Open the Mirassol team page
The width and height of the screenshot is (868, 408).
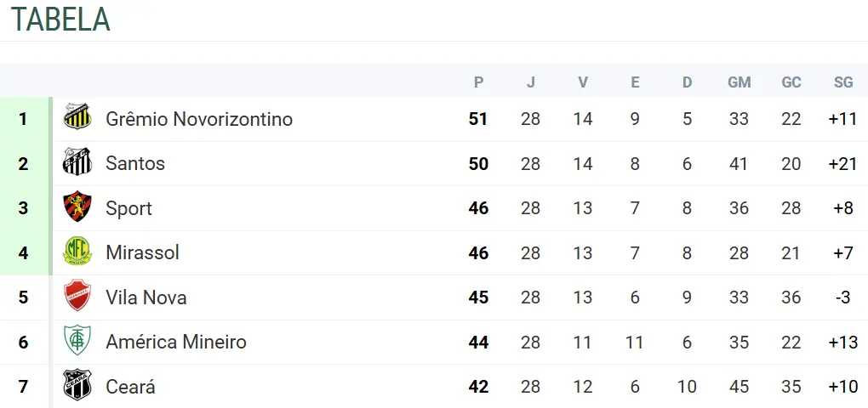click(x=142, y=252)
